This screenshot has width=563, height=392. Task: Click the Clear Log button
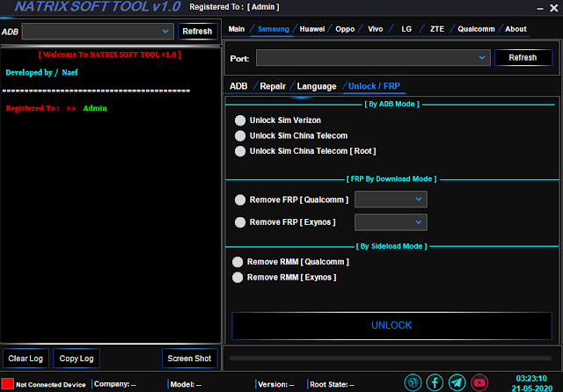[26, 359]
